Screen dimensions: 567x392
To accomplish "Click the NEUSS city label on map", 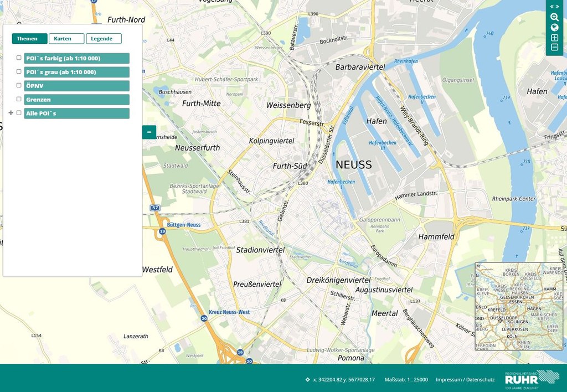I will pos(354,165).
